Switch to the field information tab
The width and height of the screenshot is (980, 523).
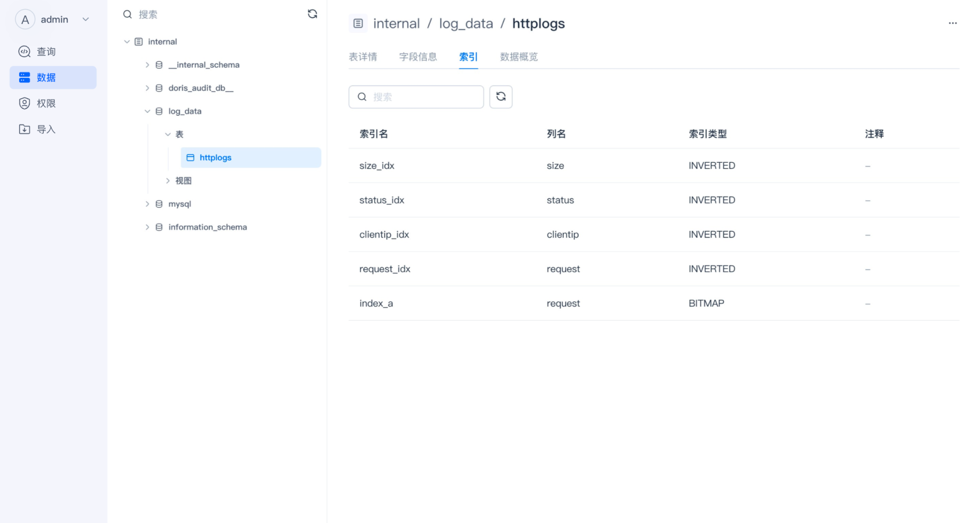click(x=418, y=57)
